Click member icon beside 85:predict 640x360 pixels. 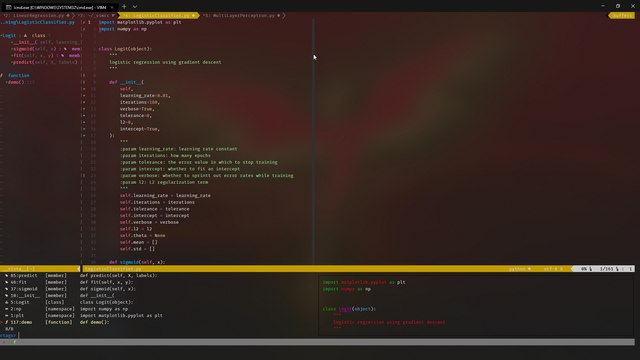point(7,276)
